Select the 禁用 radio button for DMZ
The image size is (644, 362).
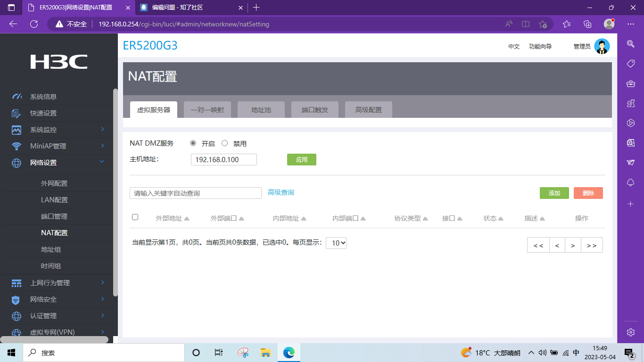click(x=225, y=143)
